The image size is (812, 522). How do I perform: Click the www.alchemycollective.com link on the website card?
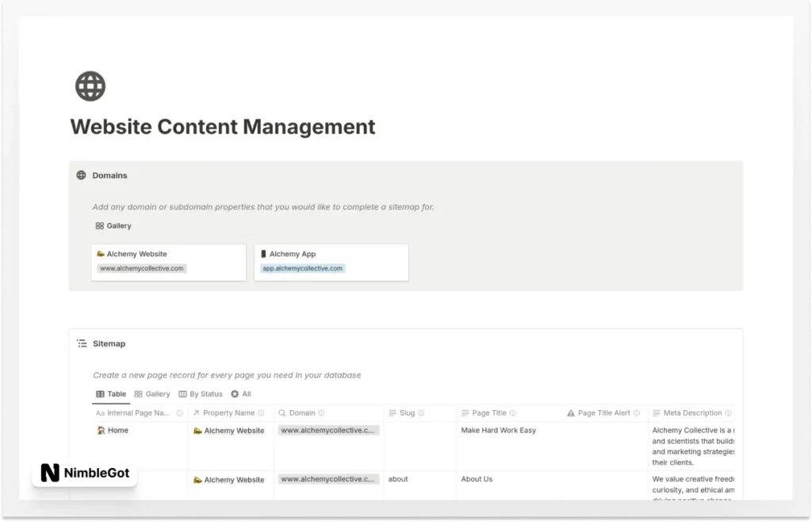[141, 268]
